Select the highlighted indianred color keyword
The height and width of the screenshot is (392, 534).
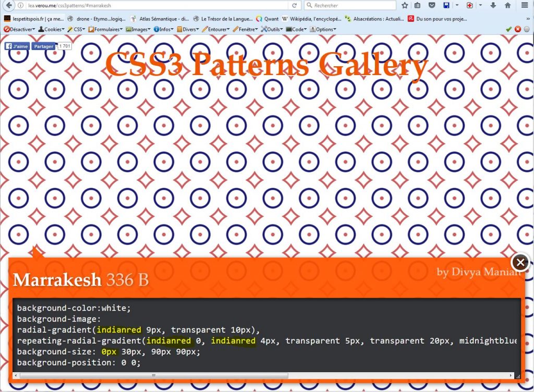click(x=119, y=329)
